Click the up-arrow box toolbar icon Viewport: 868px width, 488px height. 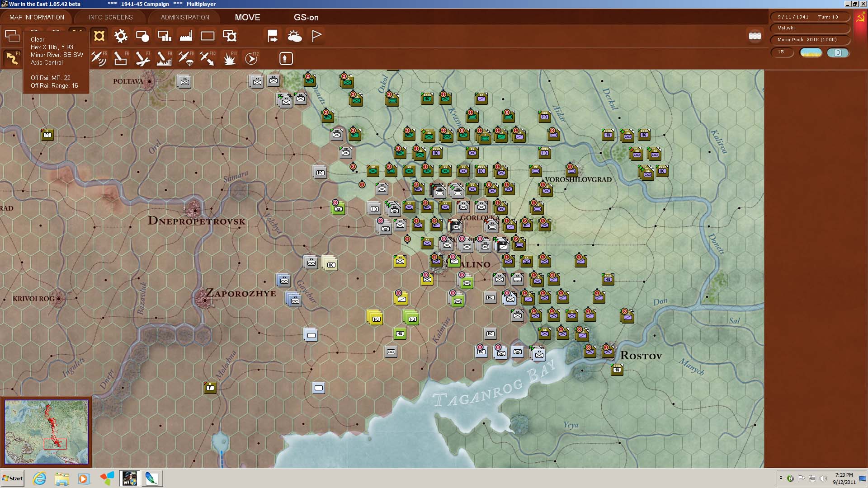point(286,58)
